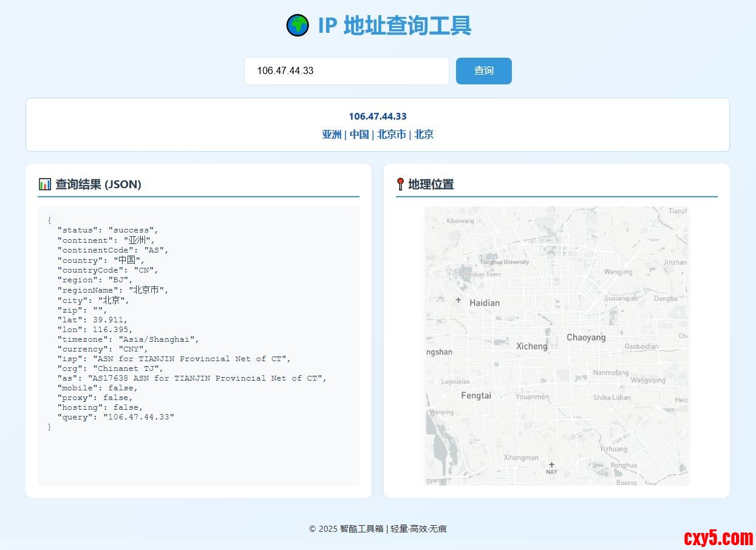Click the "timezone" line in JSON result

pyautogui.click(x=128, y=339)
